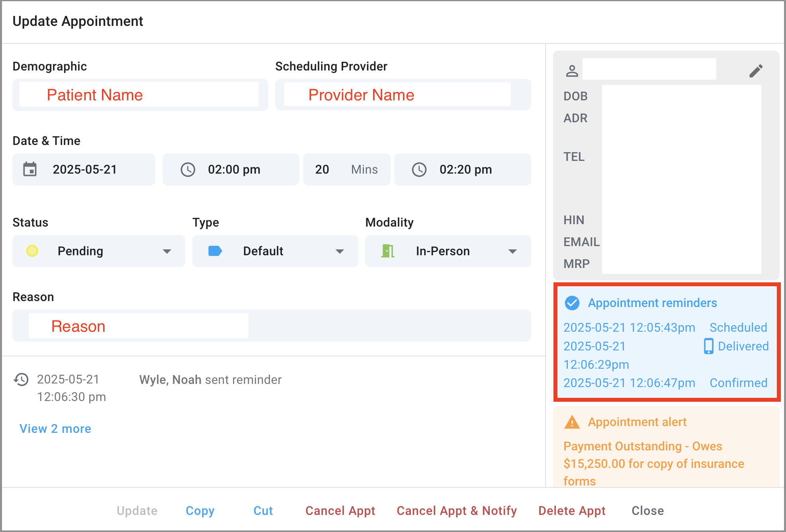
Task: Open the View 2 more link
Action: [x=55, y=428]
